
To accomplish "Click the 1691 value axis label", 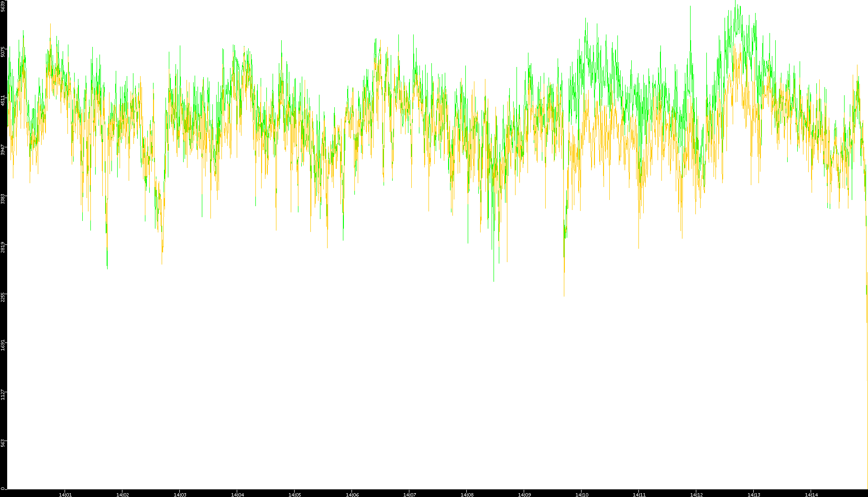I will (3, 345).
